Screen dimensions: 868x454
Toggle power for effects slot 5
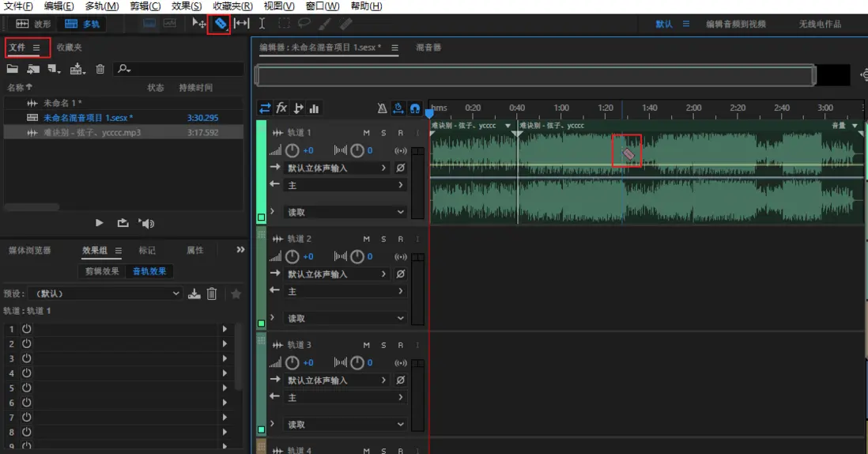[27, 388]
